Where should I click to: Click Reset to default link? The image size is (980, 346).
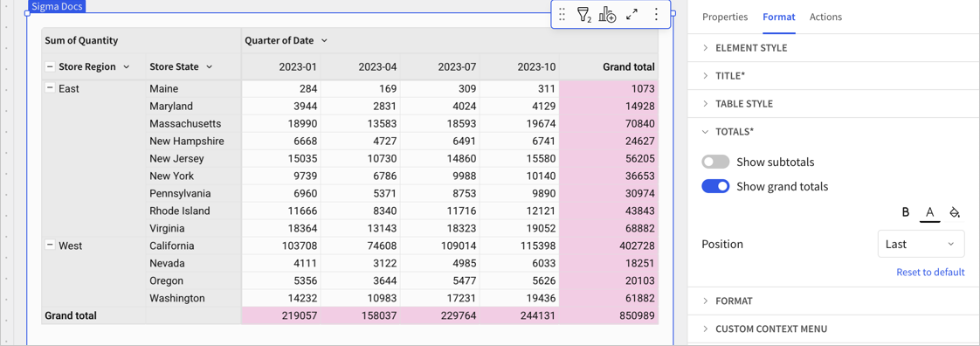click(x=930, y=273)
